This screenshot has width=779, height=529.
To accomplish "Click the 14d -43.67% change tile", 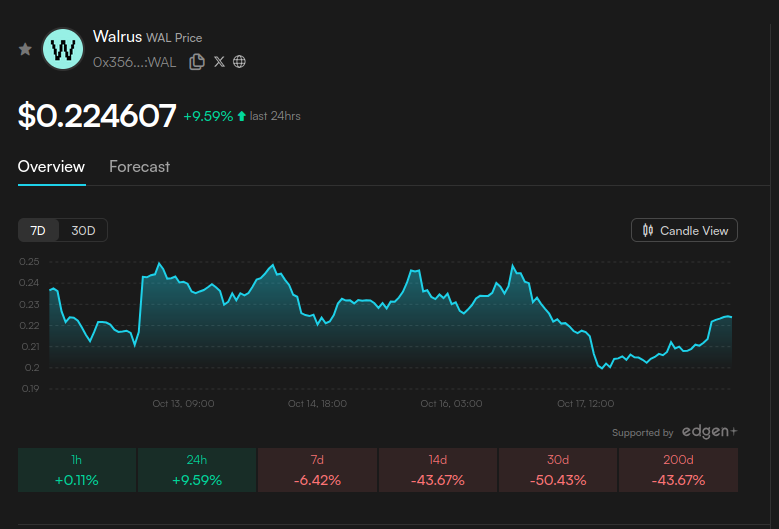I will 438,470.
